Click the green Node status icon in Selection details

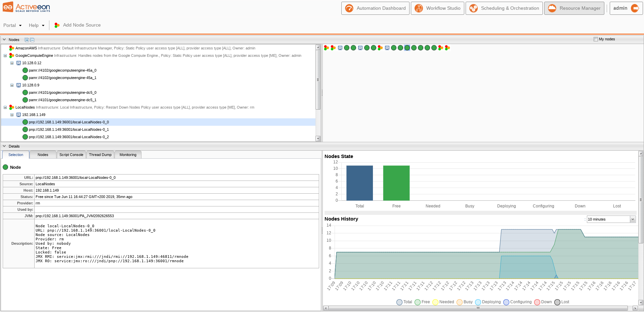click(5, 167)
